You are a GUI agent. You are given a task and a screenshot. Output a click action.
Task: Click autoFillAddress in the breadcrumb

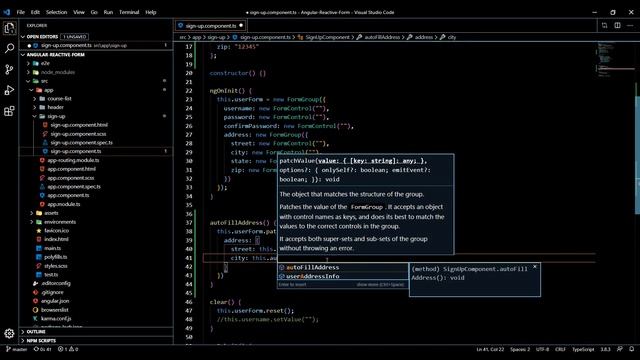382,37
